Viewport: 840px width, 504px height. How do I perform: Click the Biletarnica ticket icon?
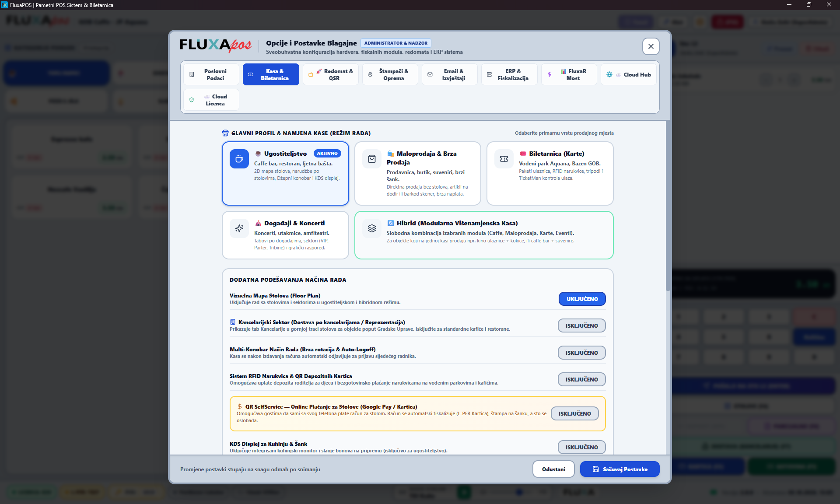(504, 159)
